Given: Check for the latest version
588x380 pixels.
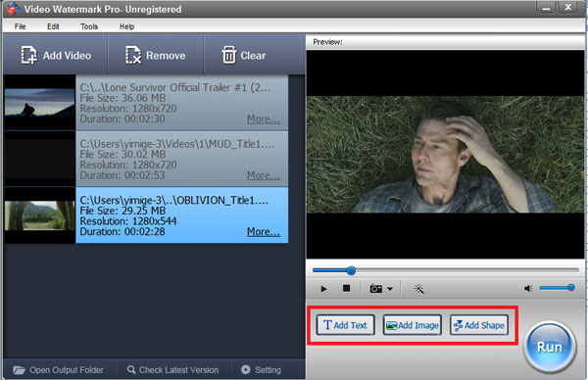Looking at the screenshot, I should pyautogui.click(x=172, y=370).
